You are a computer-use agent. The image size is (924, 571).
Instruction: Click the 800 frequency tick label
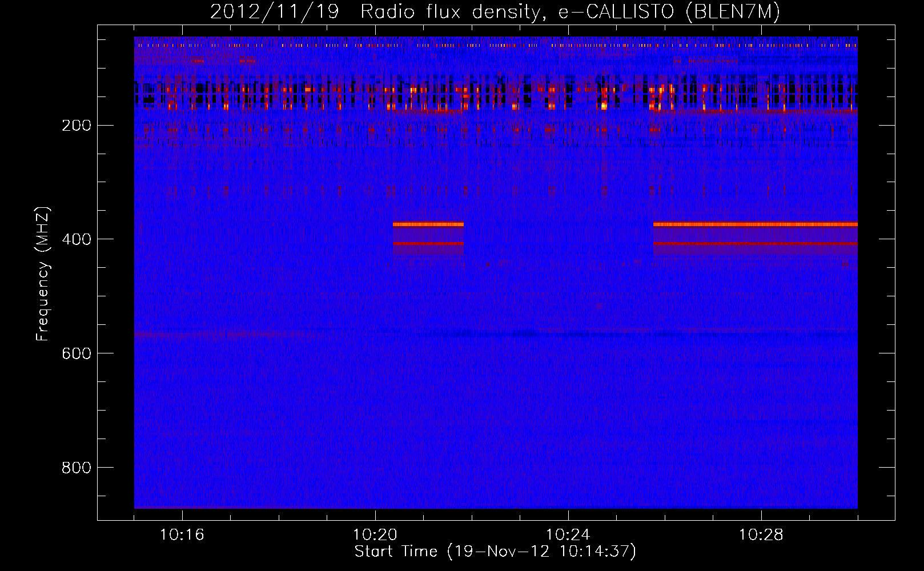coord(77,468)
